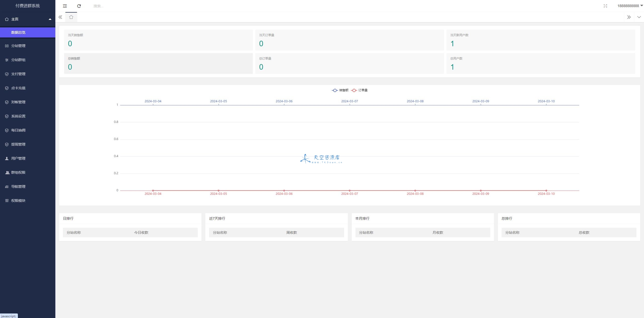Click the 本月排行 panel title
This screenshot has width=644, height=318.
point(362,218)
